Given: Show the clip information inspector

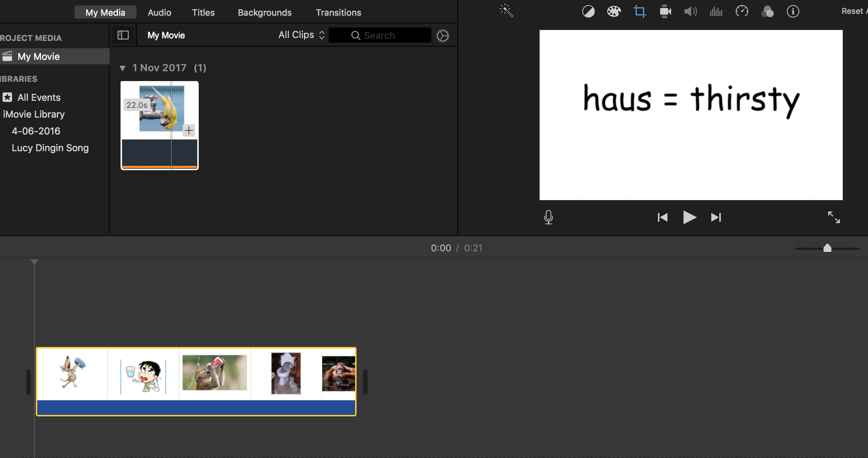Looking at the screenshot, I should click(x=793, y=11).
